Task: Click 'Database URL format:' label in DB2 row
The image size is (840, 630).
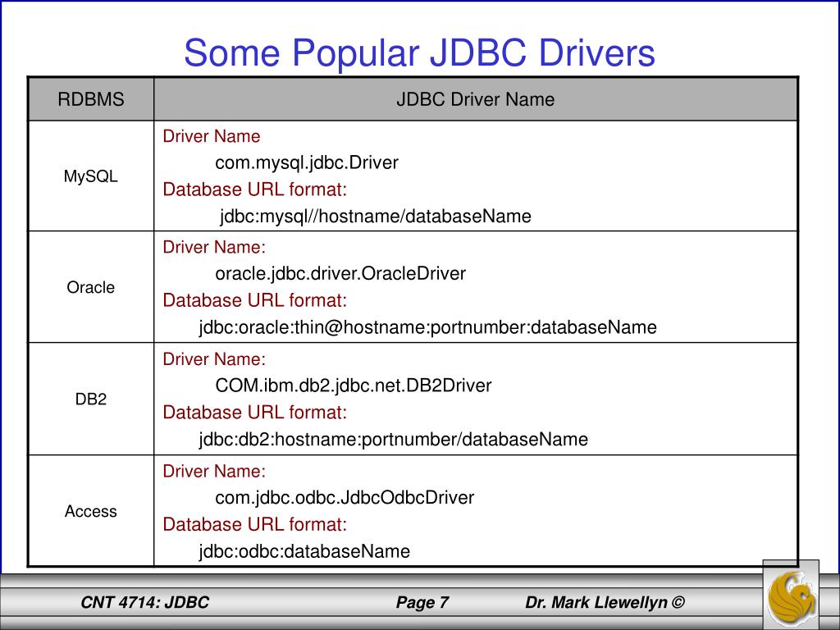Action: tap(254, 413)
